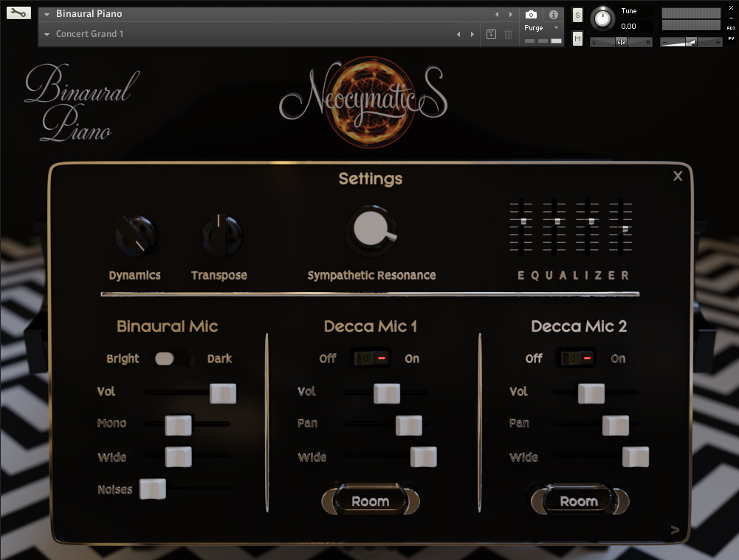Click the Binaural Mic Noises slider handle
Viewport: 739px width, 560px height.
click(x=153, y=489)
